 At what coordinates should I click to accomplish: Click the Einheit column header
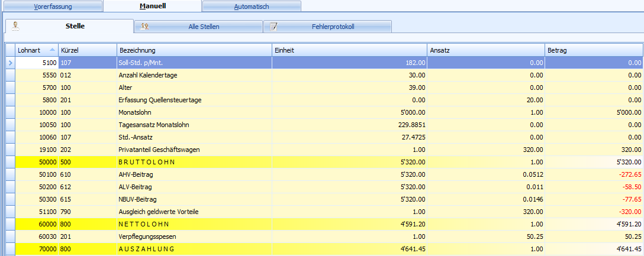tap(349, 50)
